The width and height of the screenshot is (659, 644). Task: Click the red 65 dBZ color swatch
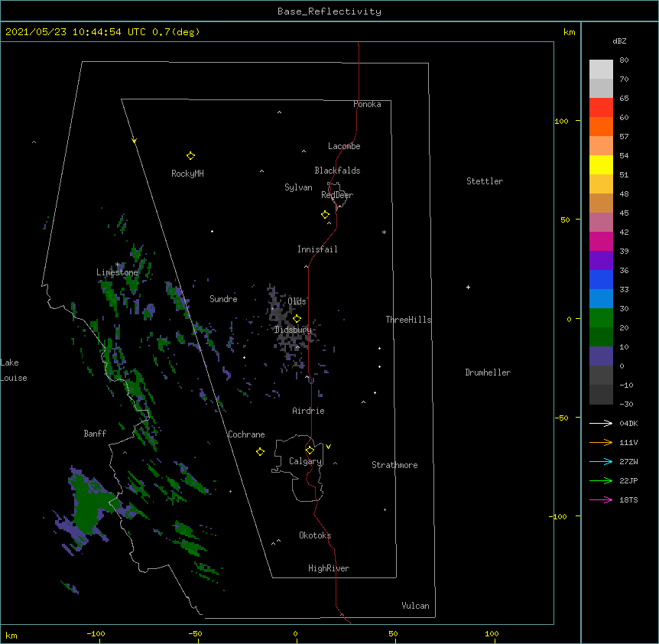click(601, 107)
